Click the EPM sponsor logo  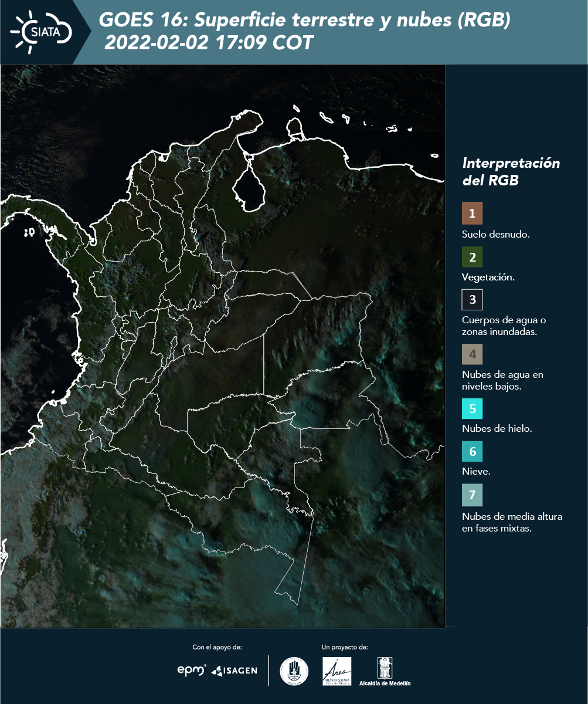[x=192, y=670]
